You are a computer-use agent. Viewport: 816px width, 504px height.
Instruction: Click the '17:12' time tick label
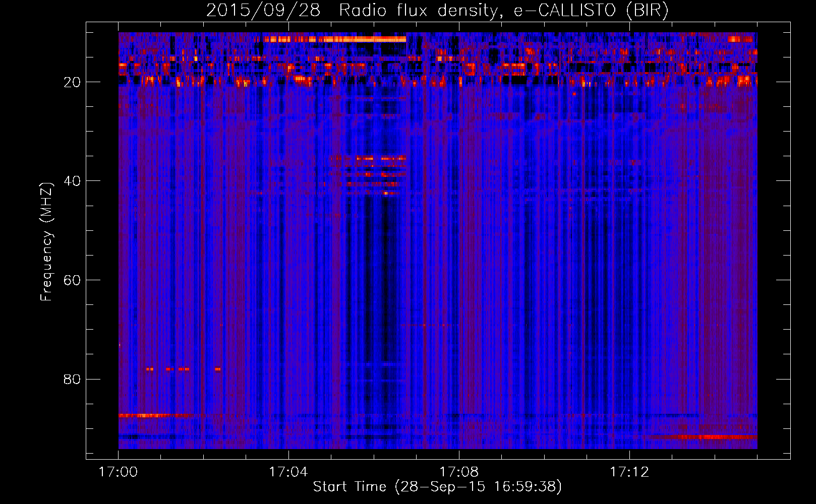click(x=629, y=472)
